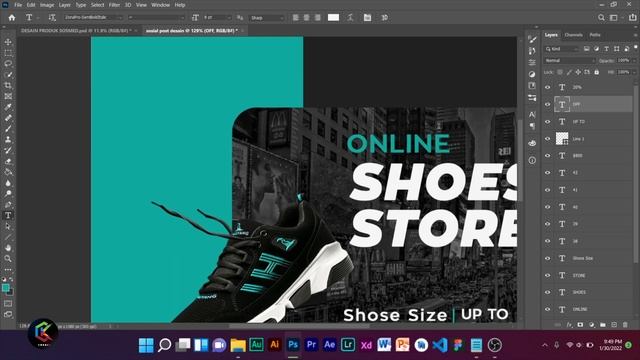Select the Move tool
The height and width of the screenshot is (360, 640).
(8, 42)
